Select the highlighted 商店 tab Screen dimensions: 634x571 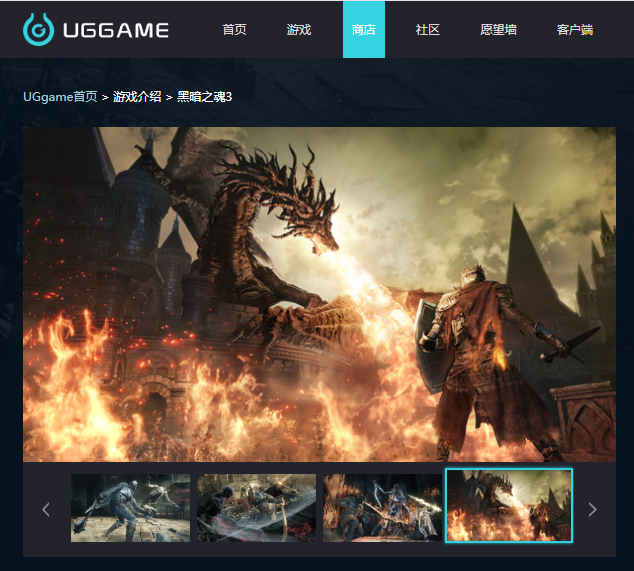pos(364,30)
